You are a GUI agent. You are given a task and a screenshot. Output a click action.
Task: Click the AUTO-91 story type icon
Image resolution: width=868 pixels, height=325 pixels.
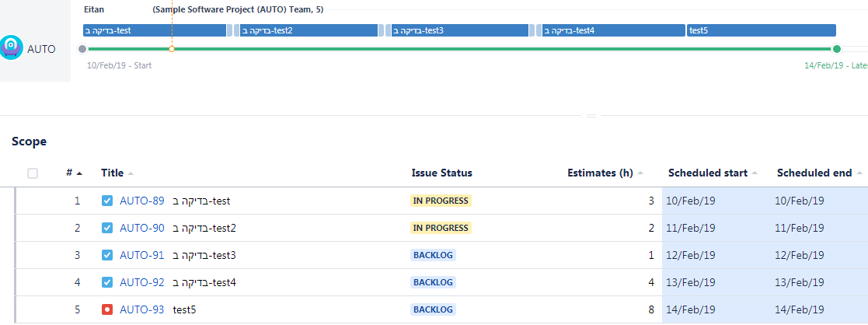pos(107,255)
